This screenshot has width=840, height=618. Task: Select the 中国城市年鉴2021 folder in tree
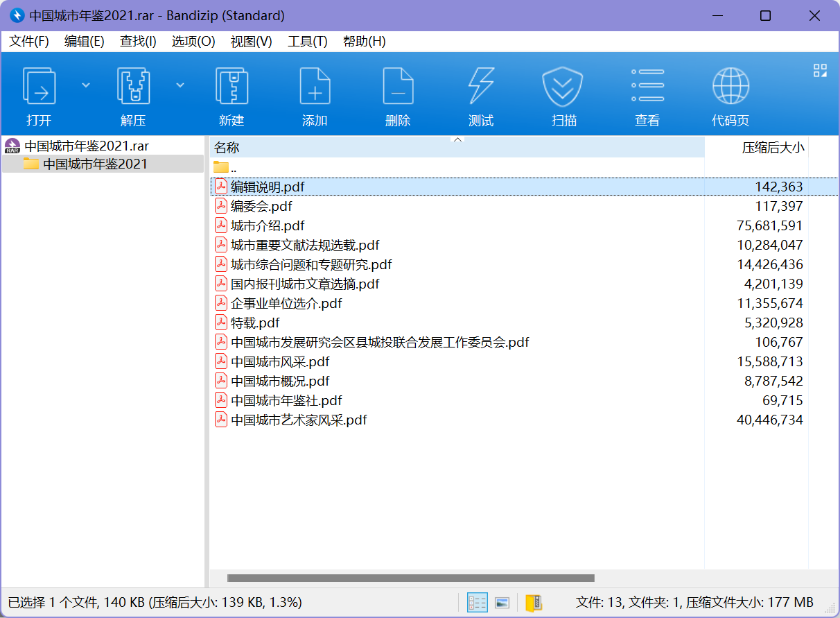[x=95, y=164]
